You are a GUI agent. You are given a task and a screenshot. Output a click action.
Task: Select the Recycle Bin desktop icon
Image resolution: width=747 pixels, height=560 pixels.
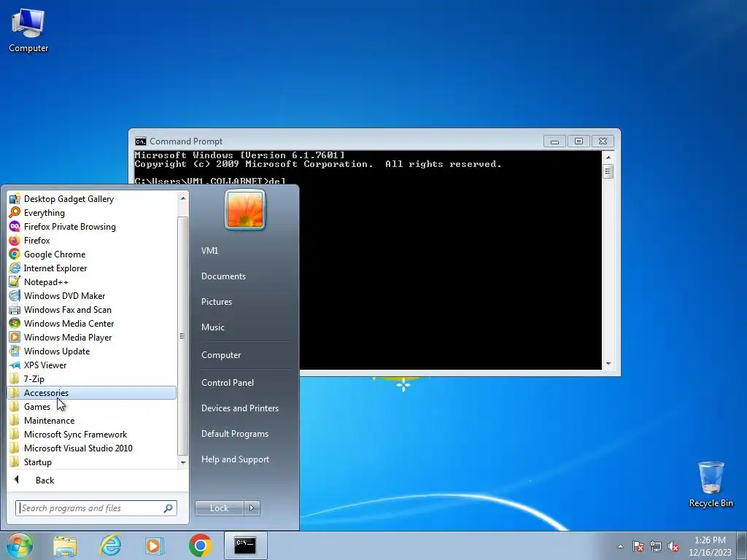[711, 484]
